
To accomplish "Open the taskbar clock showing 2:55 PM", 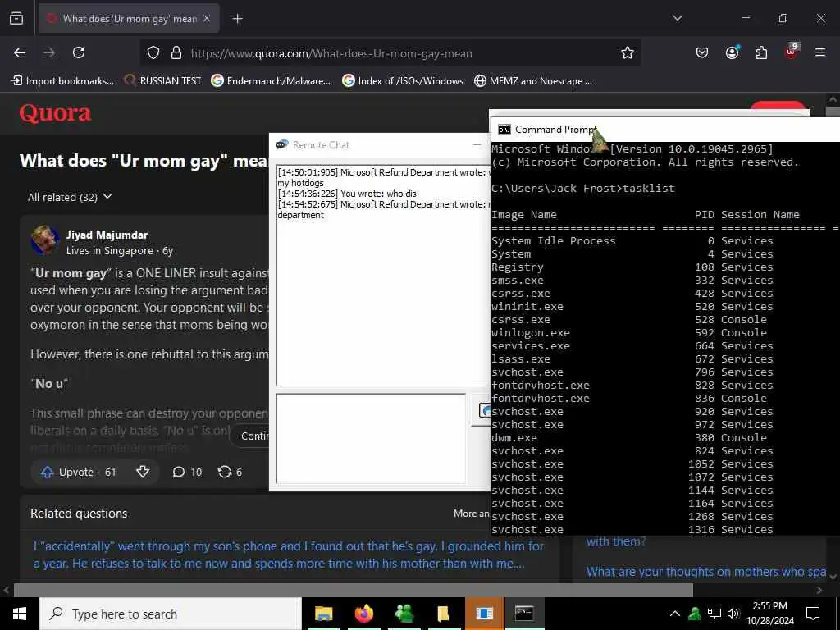I will click(769, 614).
